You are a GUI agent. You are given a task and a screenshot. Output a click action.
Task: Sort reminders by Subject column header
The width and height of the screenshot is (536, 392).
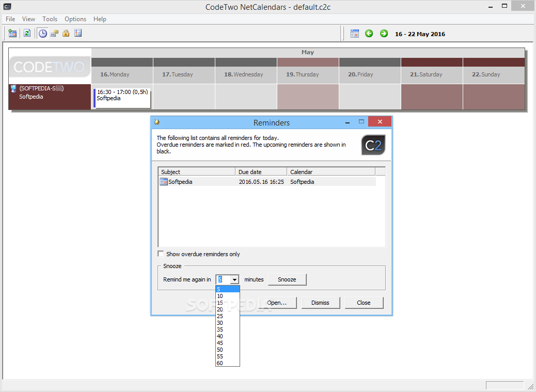[197, 171]
